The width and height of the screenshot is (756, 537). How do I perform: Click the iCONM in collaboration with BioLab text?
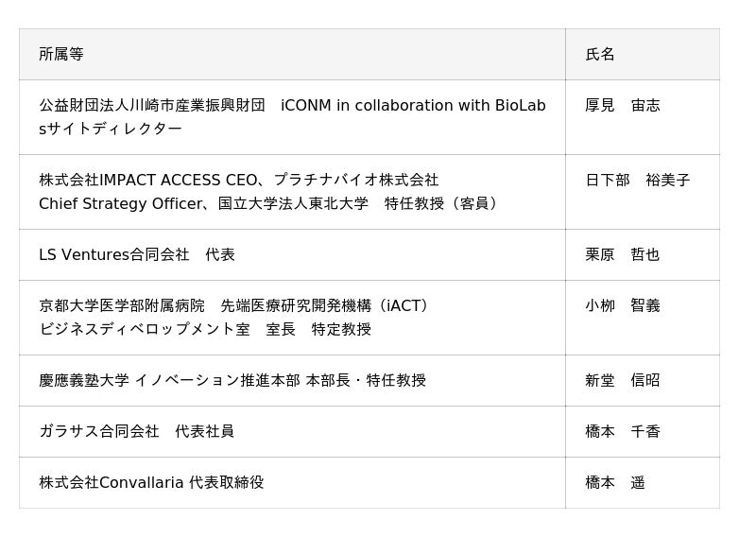pyautogui.click(x=413, y=106)
